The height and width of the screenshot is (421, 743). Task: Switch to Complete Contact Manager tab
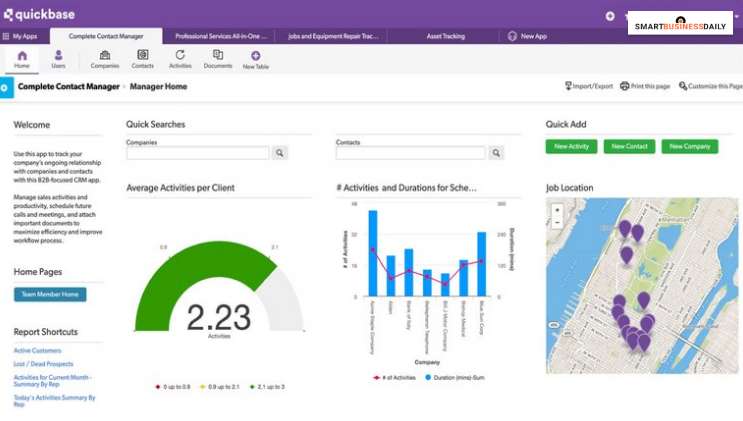point(106,36)
